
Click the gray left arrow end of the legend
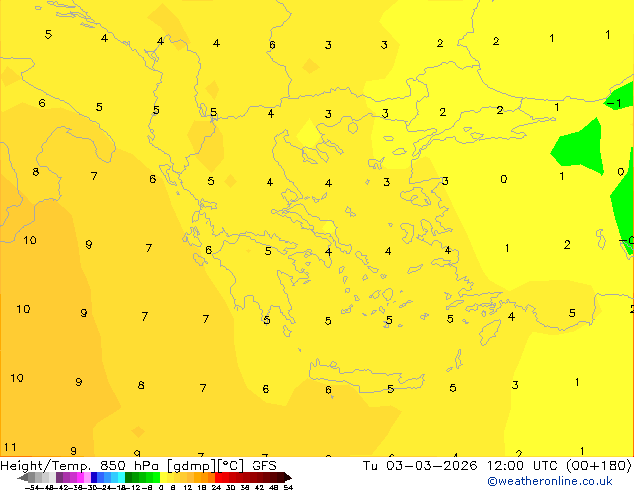click(x=23, y=477)
